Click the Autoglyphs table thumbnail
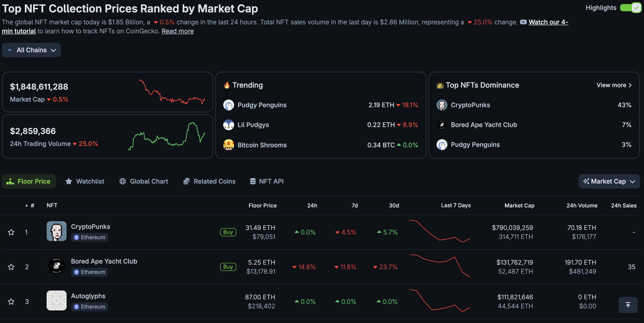This screenshot has width=644, height=323. point(57,300)
